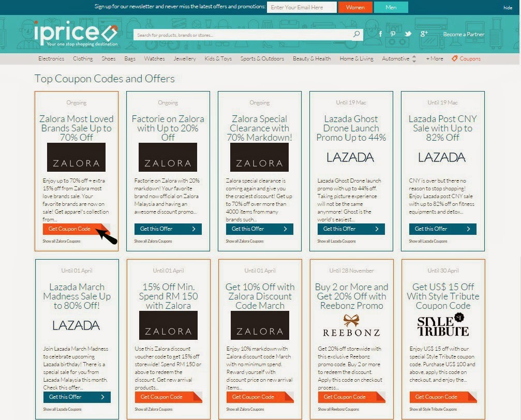
Task: Get Coupon Code for 15% Off Min. Spend
Action: click(x=169, y=397)
